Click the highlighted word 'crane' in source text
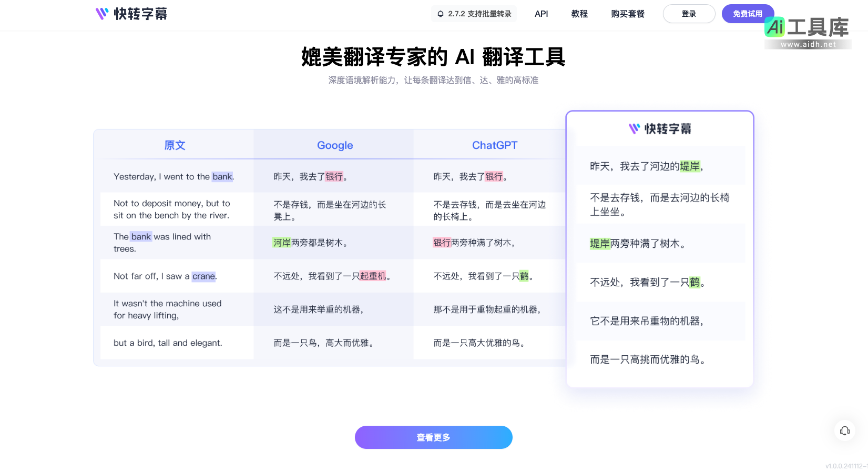Viewport: 868px width, 471px height. (x=203, y=276)
